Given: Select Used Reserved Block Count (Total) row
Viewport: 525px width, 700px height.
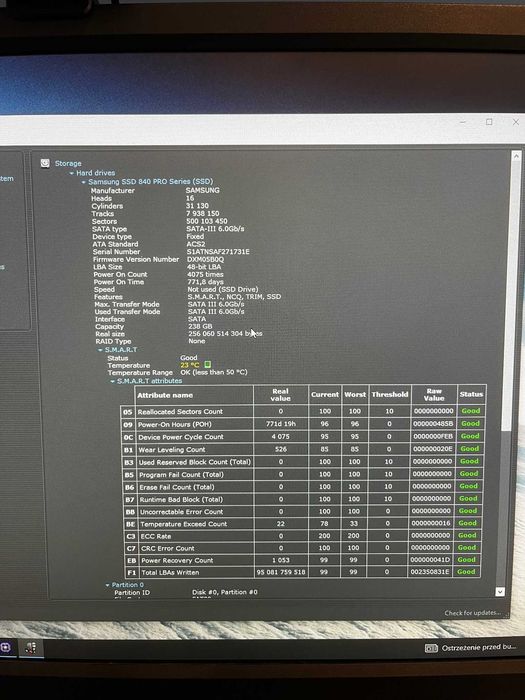Looking at the screenshot, I should coord(302,462).
